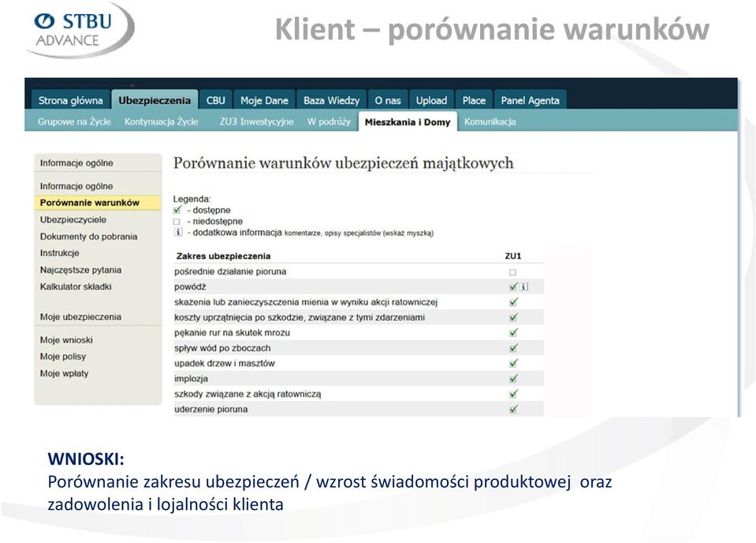
Task: Select the Ubezpieczenia tab
Action: 155,100
